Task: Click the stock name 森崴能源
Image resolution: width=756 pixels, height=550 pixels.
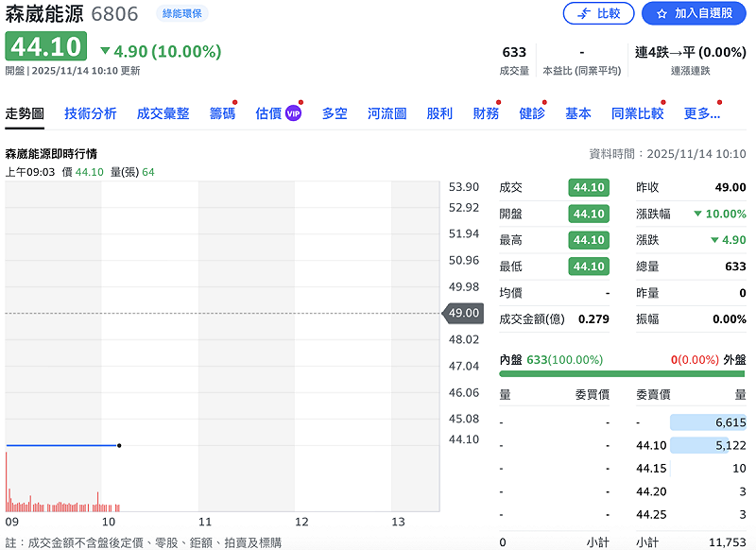Action: pyautogui.click(x=45, y=14)
